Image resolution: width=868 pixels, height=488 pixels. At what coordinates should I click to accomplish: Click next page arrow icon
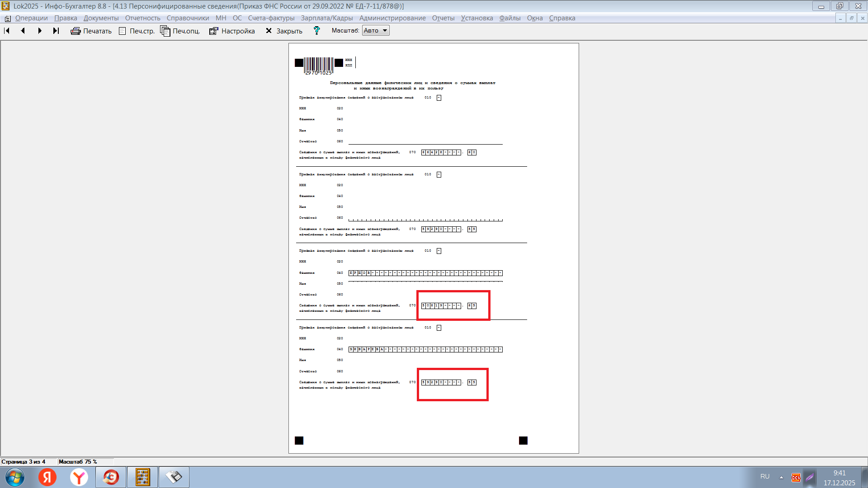point(40,31)
